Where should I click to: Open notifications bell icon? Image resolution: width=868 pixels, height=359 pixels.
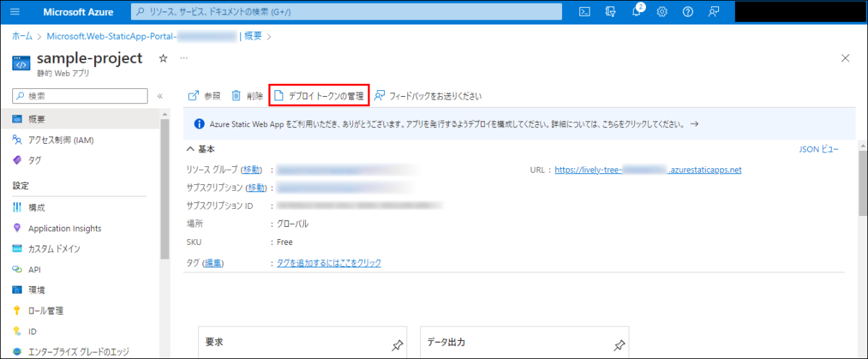pos(637,12)
